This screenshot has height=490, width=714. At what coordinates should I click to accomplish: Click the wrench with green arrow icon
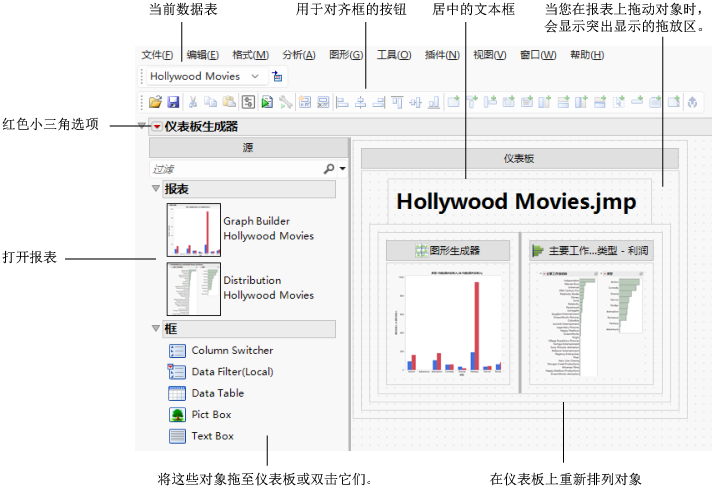pos(286,102)
